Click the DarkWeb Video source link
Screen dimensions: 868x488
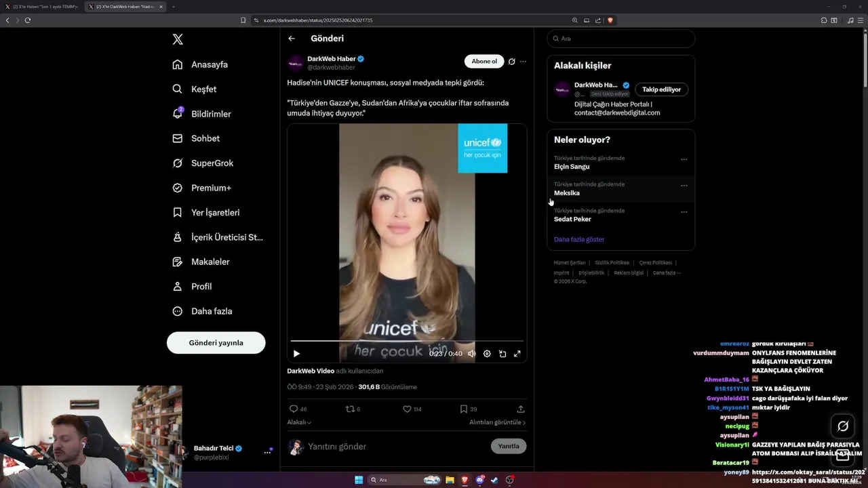tap(311, 371)
